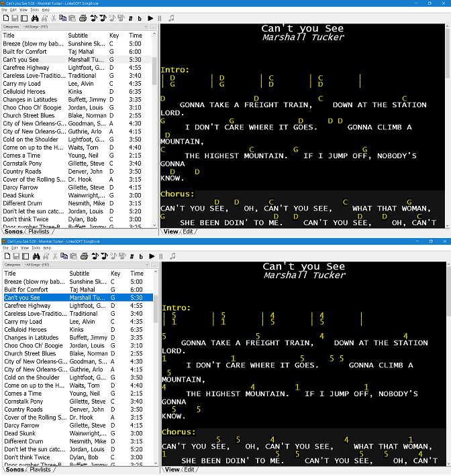The width and height of the screenshot is (451, 476).
Task: Open All Songs (157) dropdown in bottom window
Action: 87,265
